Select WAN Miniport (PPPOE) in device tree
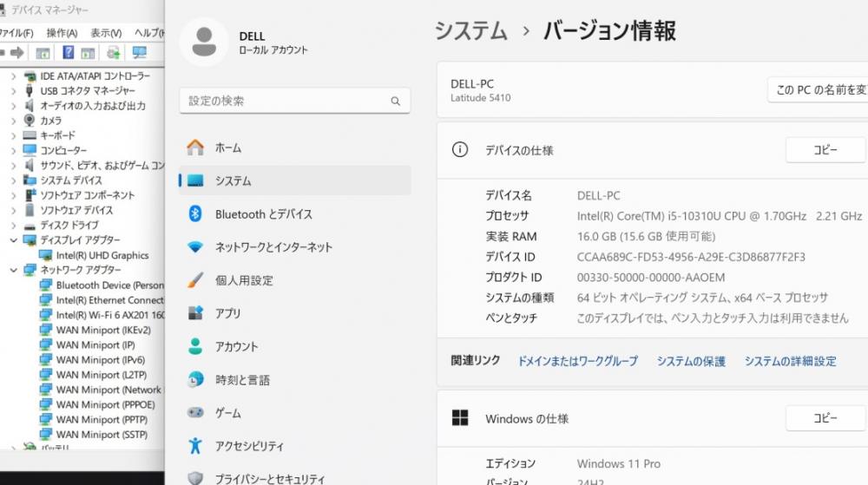 tap(105, 404)
